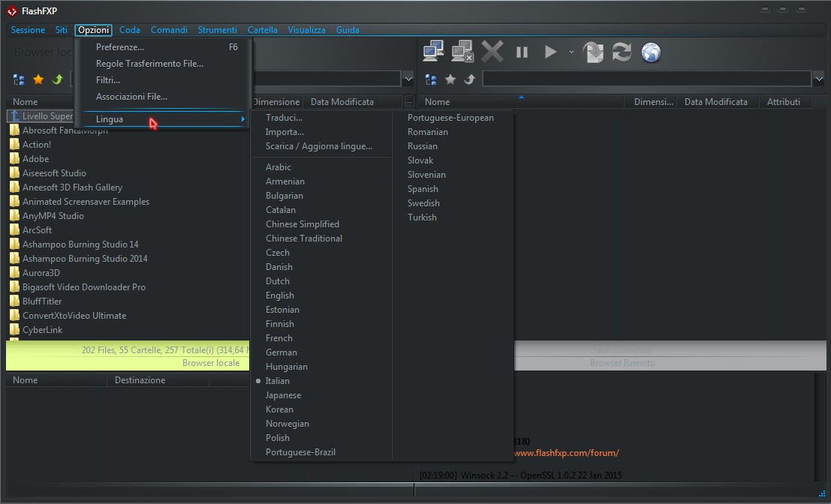This screenshot has width=831, height=504.
Task: Click the transfer folder download icon
Action: (x=593, y=52)
